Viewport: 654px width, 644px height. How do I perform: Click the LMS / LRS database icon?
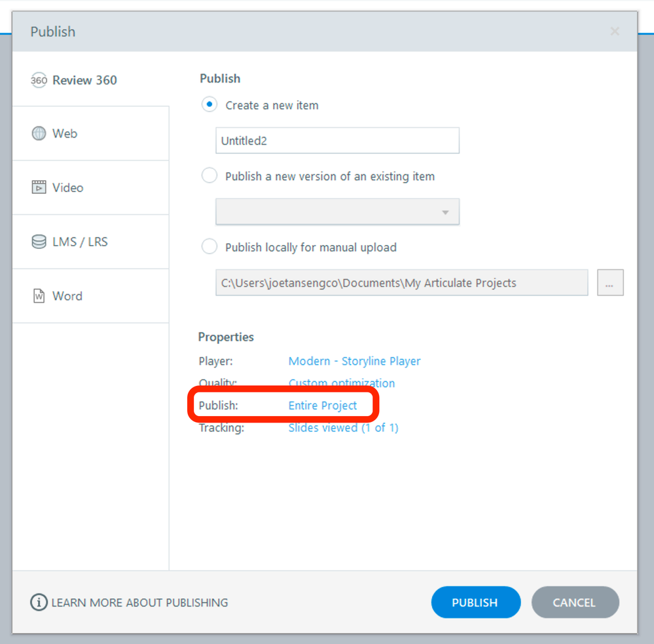click(x=39, y=242)
